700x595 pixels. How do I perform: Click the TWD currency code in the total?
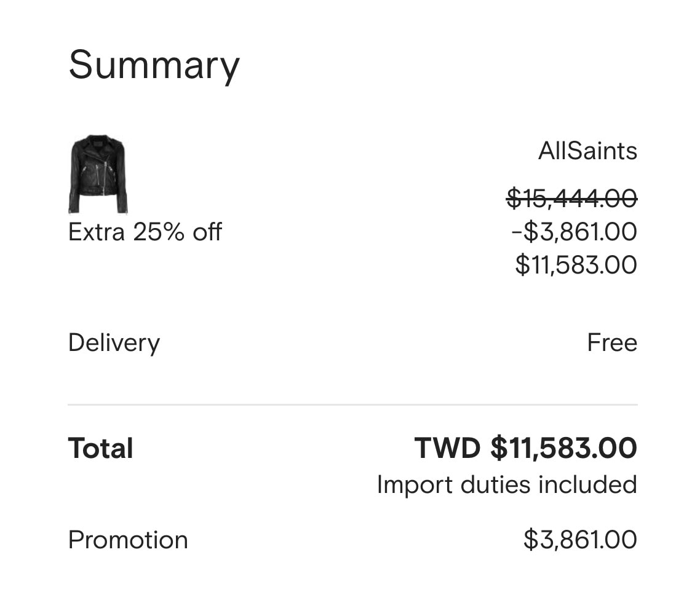tap(447, 448)
